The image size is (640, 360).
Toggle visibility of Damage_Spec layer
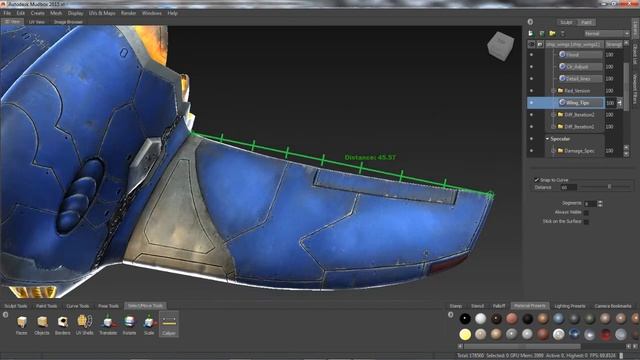tap(531, 151)
